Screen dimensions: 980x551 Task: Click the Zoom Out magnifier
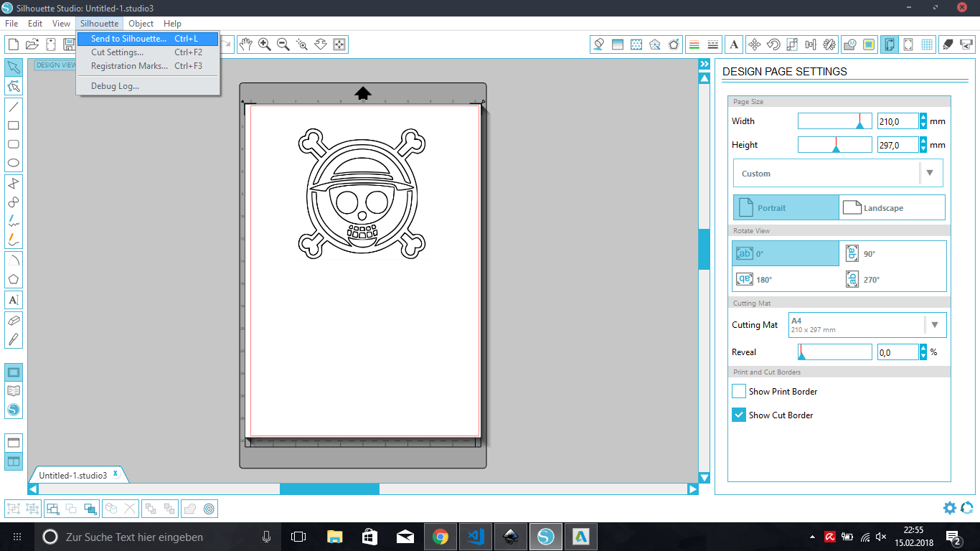[283, 44]
